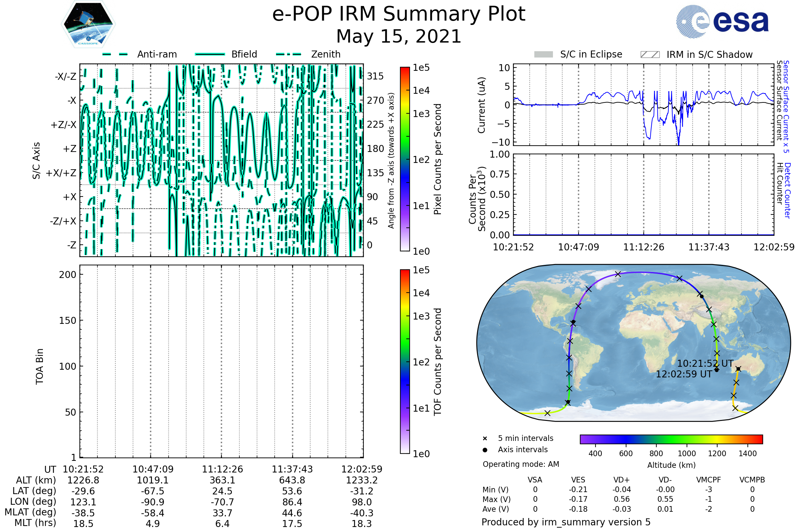
Task: Click the Bfield solid line legend marker
Action: pyautogui.click(x=210, y=54)
